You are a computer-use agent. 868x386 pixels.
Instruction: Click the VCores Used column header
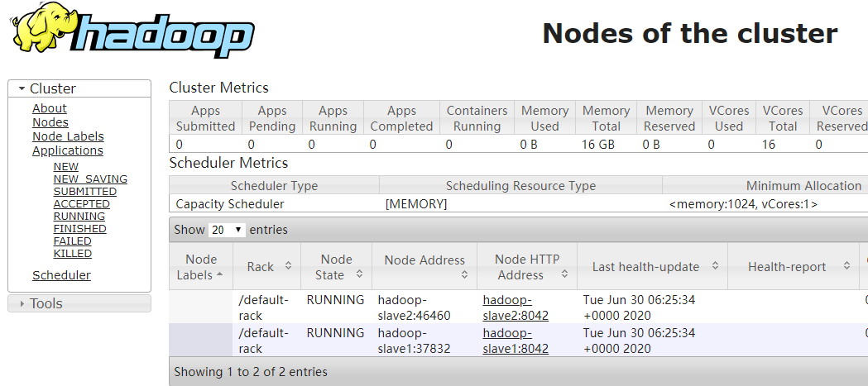click(x=728, y=118)
